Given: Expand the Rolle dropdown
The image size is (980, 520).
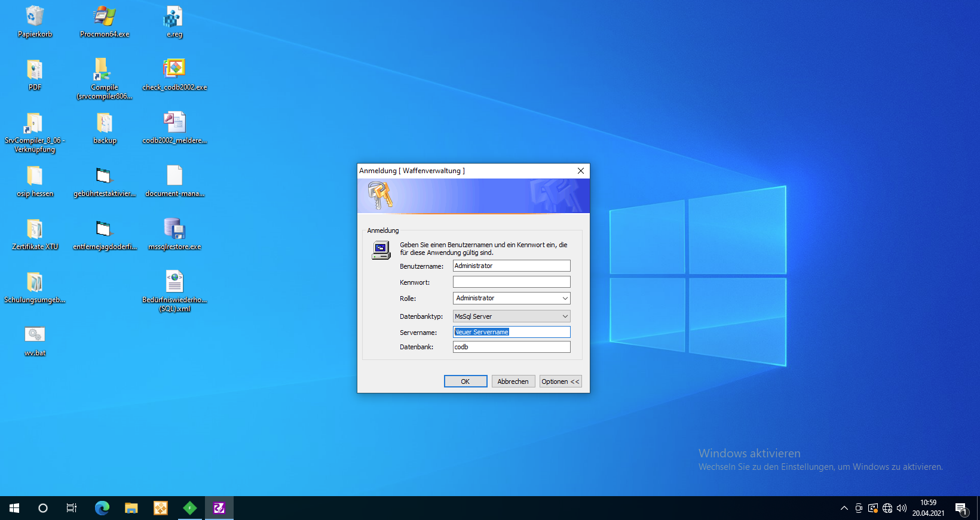Looking at the screenshot, I should pyautogui.click(x=565, y=298).
